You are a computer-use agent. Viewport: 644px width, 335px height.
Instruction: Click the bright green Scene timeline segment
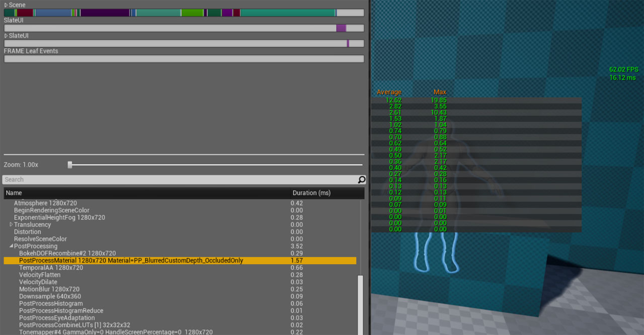(192, 13)
